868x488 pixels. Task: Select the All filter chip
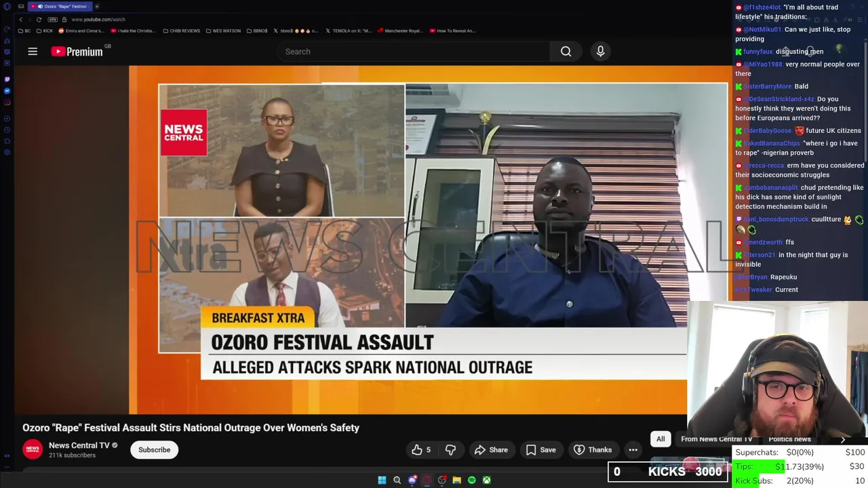click(x=660, y=439)
